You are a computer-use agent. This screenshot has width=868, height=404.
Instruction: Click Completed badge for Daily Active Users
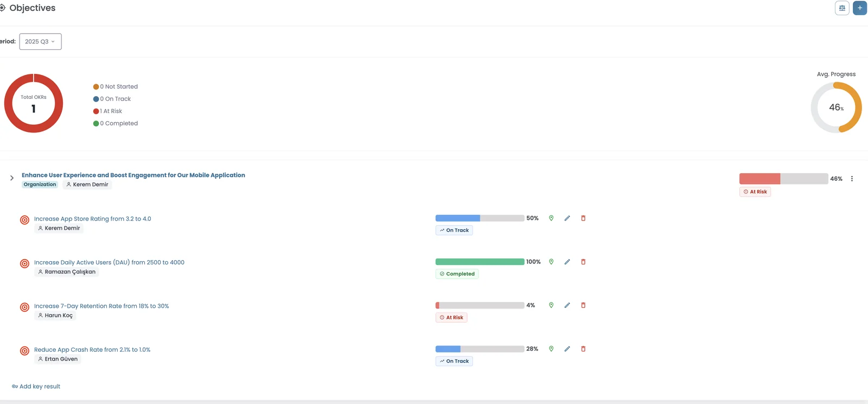457,274
